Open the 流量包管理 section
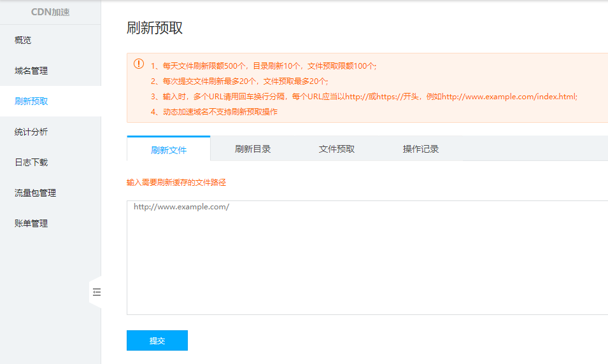608x364 pixels. 35,193
